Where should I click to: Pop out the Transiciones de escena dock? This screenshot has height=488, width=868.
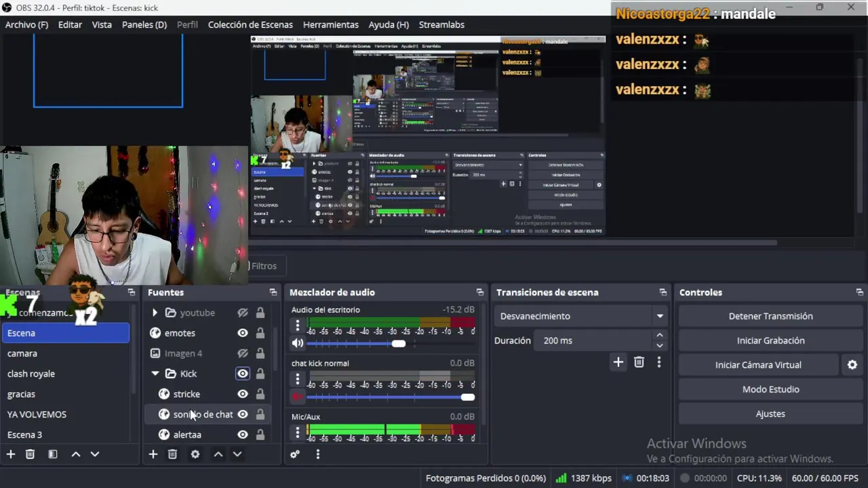point(663,292)
